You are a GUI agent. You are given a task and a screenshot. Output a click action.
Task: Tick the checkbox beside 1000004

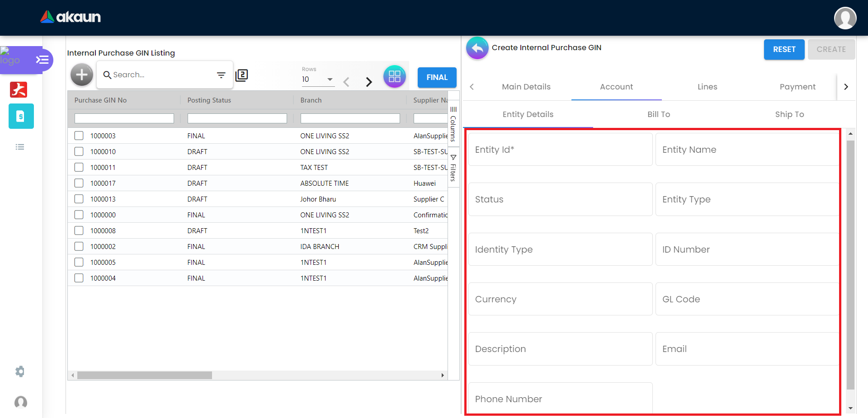(x=79, y=278)
